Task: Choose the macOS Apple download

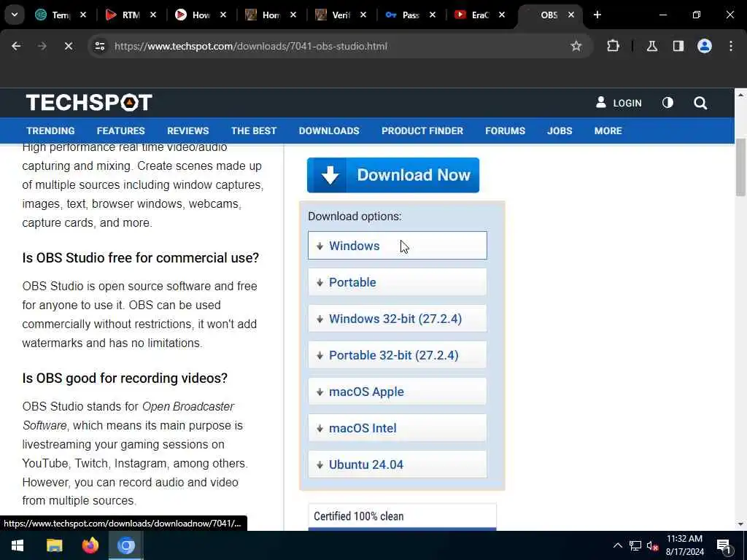Action: coord(398,392)
